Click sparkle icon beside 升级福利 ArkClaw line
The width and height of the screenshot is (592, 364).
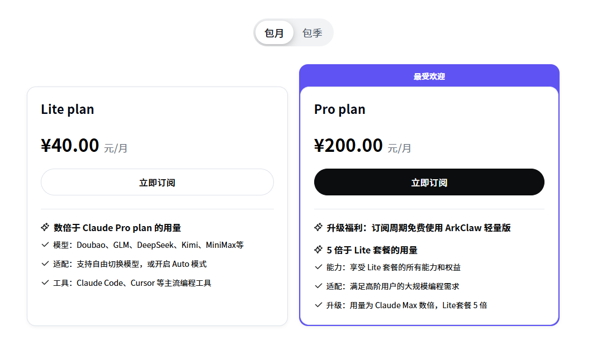click(319, 227)
